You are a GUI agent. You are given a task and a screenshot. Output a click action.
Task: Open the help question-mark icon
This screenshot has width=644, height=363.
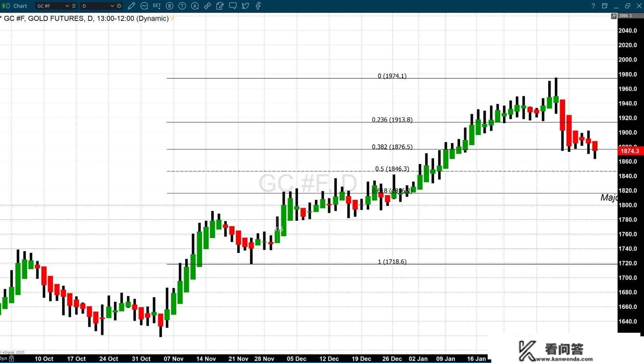coord(593,6)
